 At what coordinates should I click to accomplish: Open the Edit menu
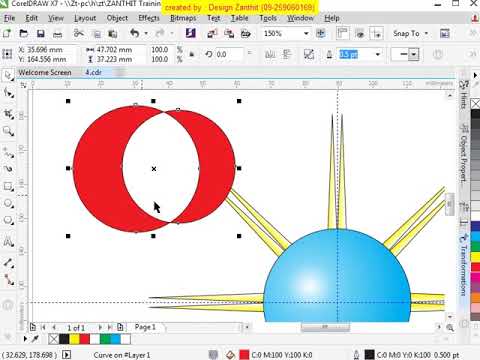[x=32, y=18]
